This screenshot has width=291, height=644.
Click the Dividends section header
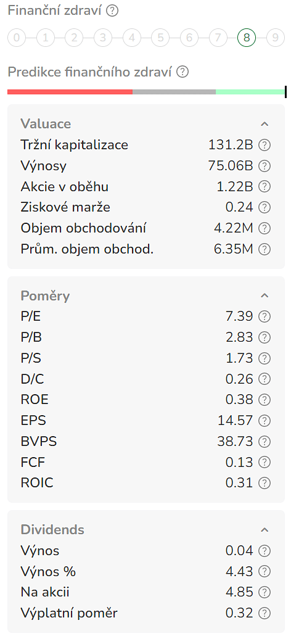point(52,529)
